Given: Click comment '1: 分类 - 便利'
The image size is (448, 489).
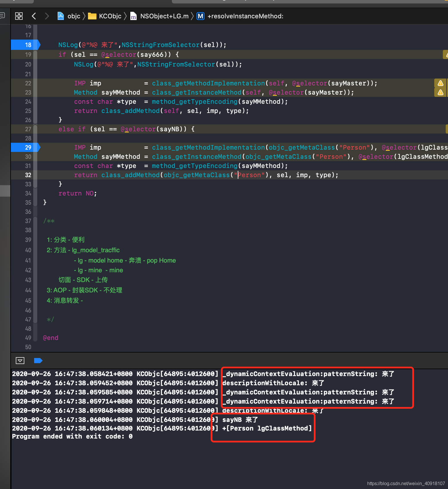Looking at the screenshot, I should pos(66,240).
